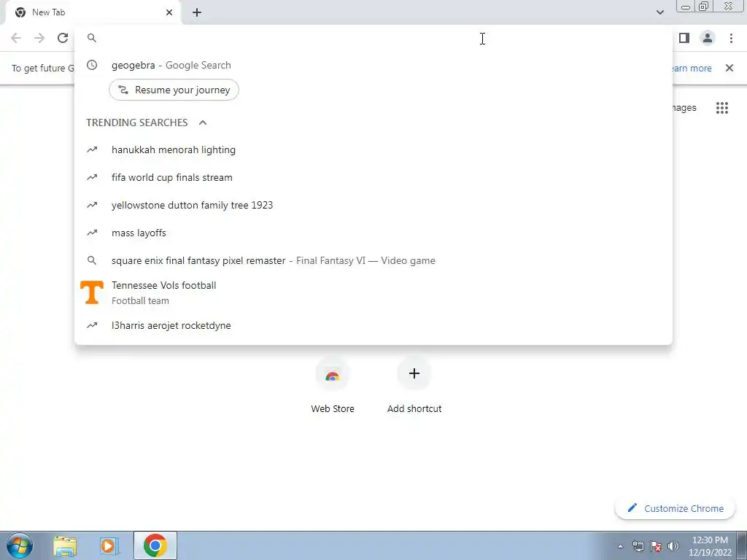Click the trending arrow icon beside mass layoffs
This screenshot has width=747, height=560.
[x=92, y=233]
